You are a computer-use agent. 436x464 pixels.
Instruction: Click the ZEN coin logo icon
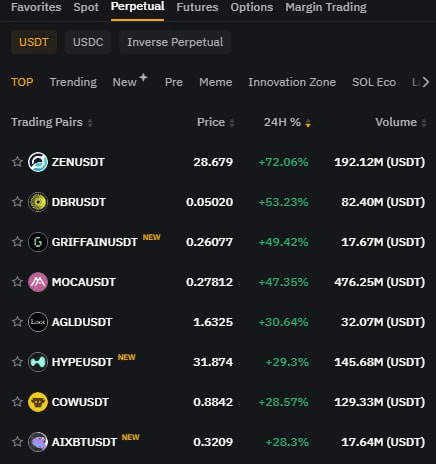click(x=38, y=162)
